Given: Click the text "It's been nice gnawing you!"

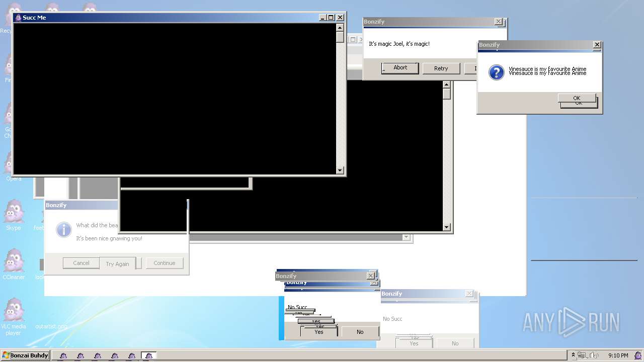Looking at the screenshot, I should coord(109,238).
